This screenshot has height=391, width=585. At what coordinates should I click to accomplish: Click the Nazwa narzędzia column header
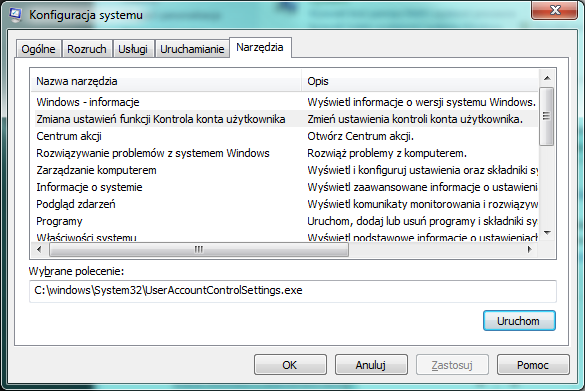(166, 81)
